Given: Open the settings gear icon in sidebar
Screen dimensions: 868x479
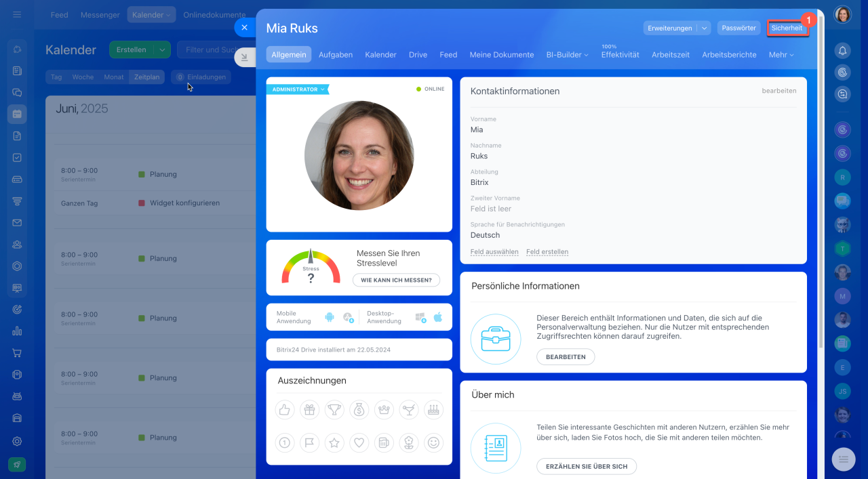Looking at the screenshot, I should (17, 441).
